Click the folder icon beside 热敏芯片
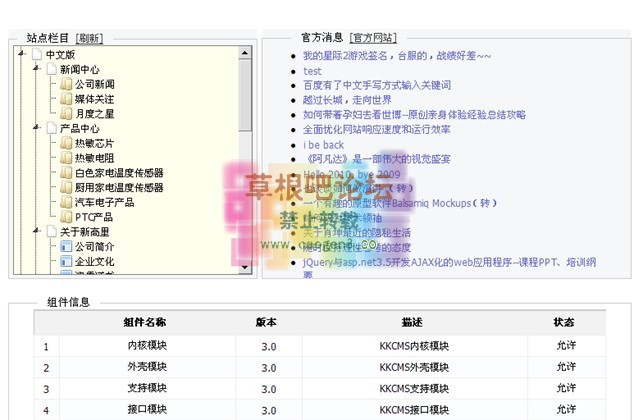 click(x=66, y=144)
